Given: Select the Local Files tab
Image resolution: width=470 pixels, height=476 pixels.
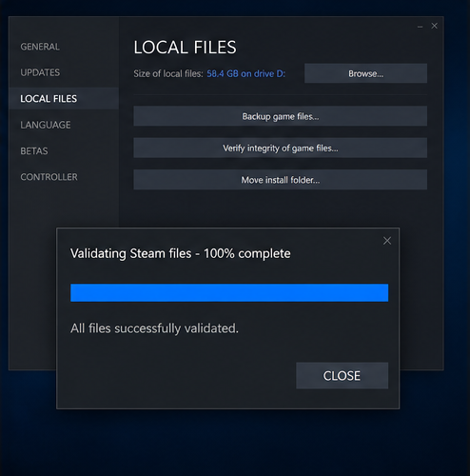Looking at the screenshot, I should point(64,99).
